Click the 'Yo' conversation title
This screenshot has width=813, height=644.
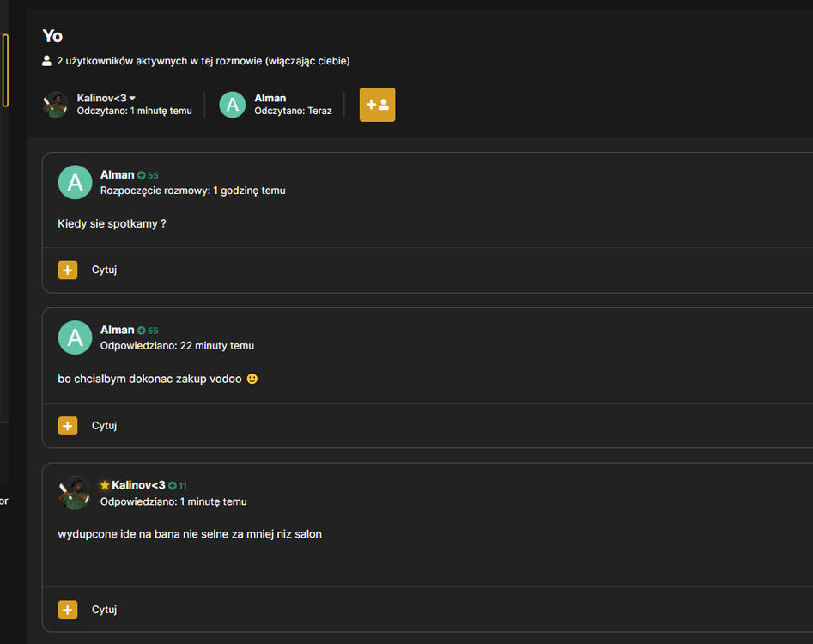click(52, 36)
